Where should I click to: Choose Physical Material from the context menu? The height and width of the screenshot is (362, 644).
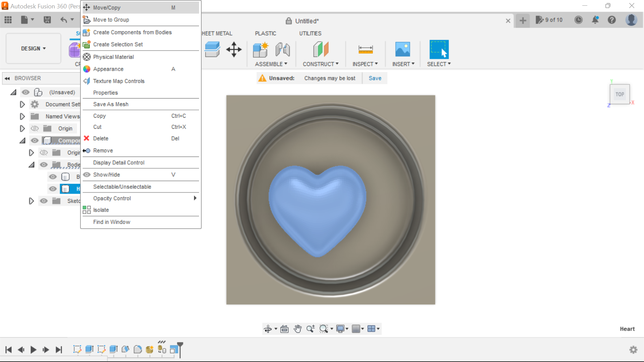click(114, 57)
